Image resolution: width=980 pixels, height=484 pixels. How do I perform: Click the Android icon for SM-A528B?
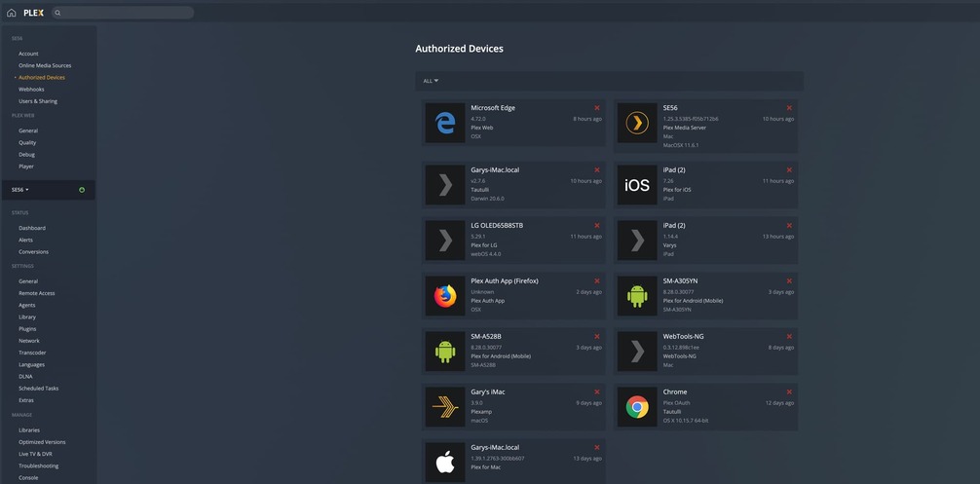(x=445, y=352)
